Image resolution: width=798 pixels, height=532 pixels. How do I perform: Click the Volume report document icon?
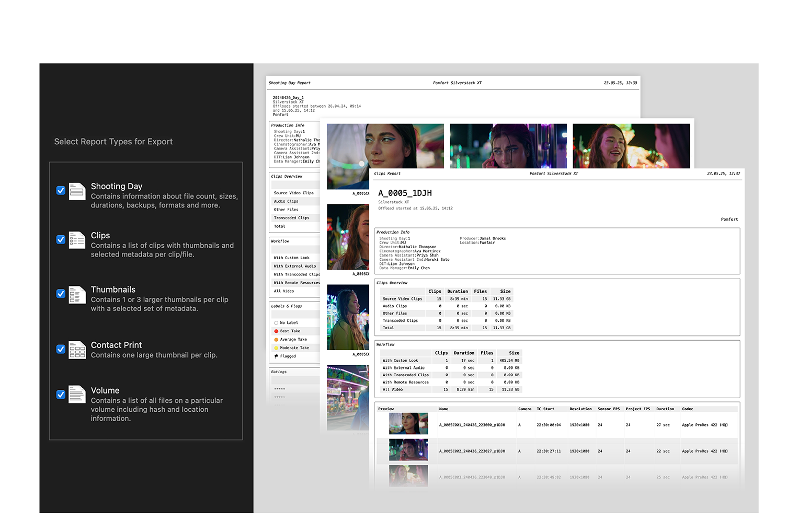[x=77, y=395]
